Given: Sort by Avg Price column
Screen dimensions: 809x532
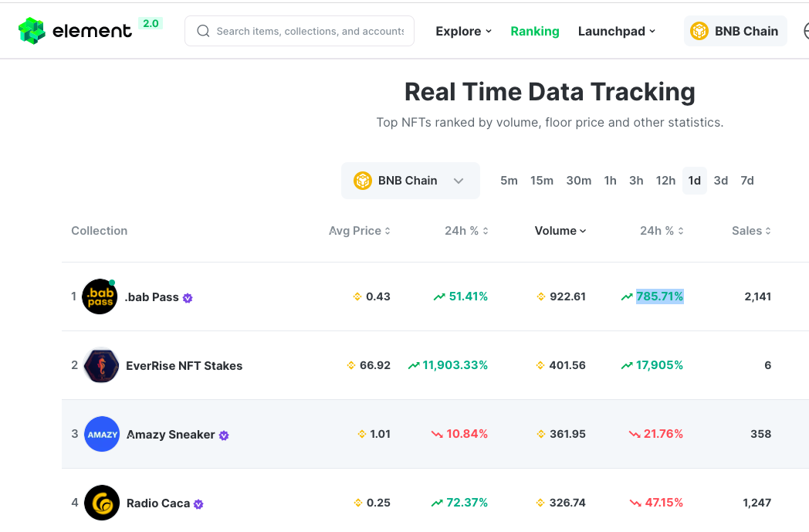Looking at the screenshot, I should [x=360, y=231].
